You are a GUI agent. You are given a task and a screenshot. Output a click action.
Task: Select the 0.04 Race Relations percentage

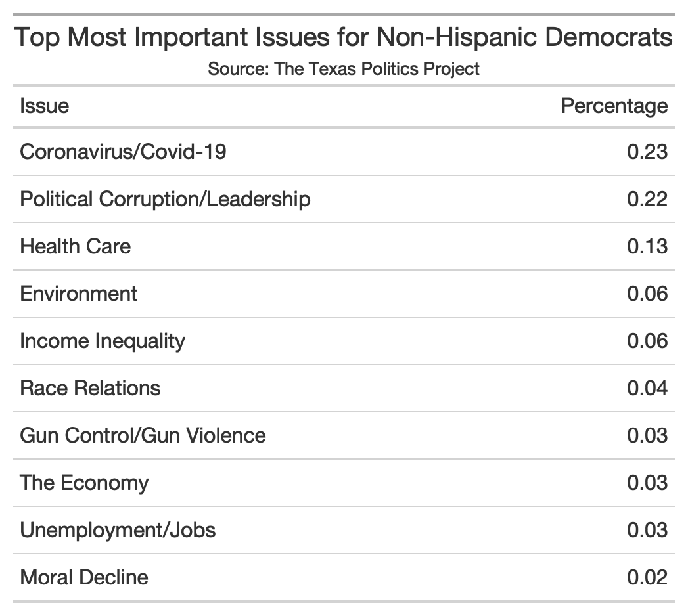click(647, 388)
